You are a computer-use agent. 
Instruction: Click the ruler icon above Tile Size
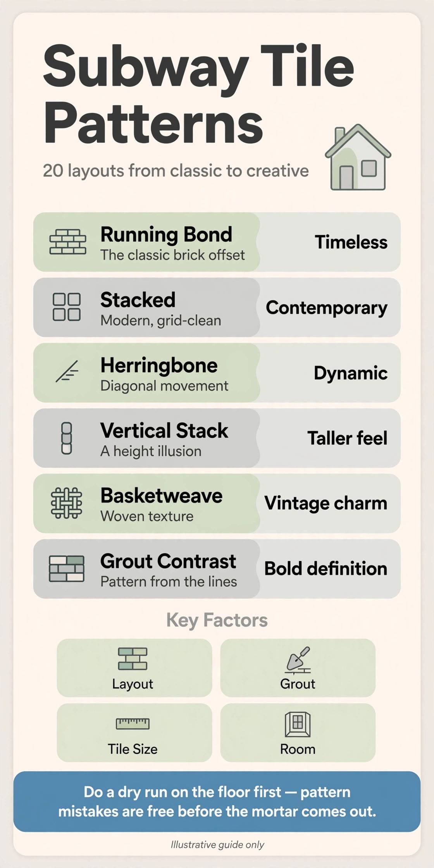(133, 723)
